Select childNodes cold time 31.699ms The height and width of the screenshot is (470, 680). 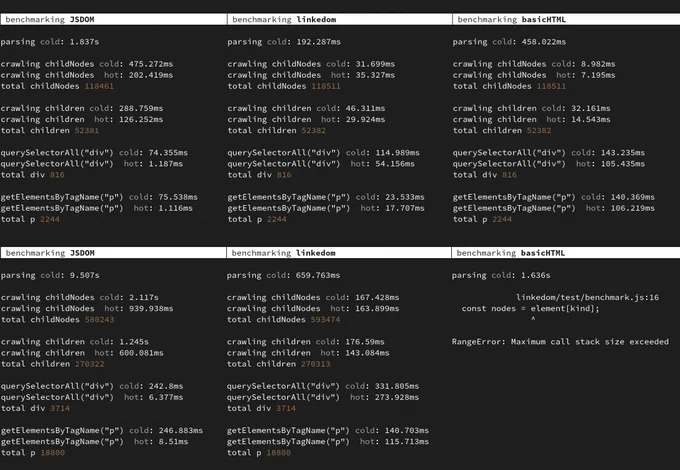click(375, 64)
